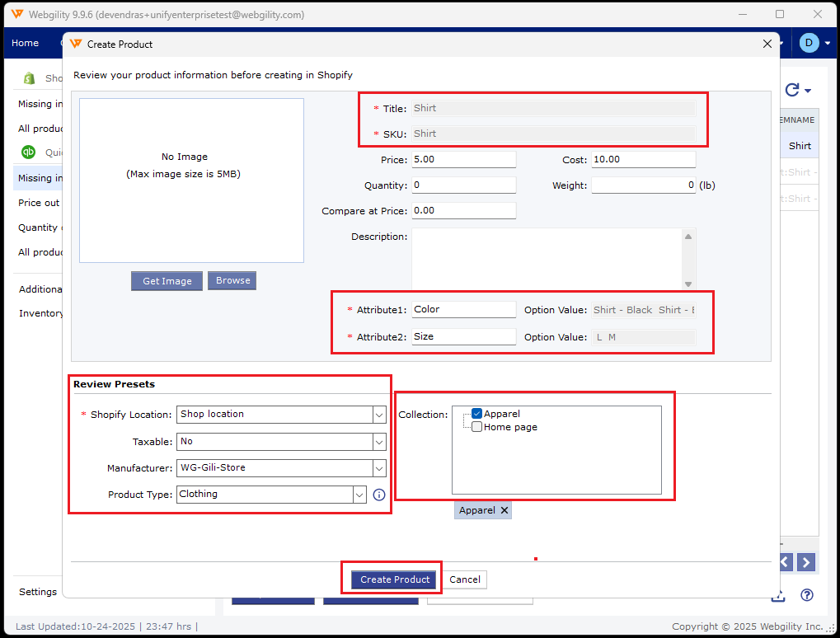Open the user avatar D menu
The width and height of the screenshot is (840, 638).
(809, 43)
